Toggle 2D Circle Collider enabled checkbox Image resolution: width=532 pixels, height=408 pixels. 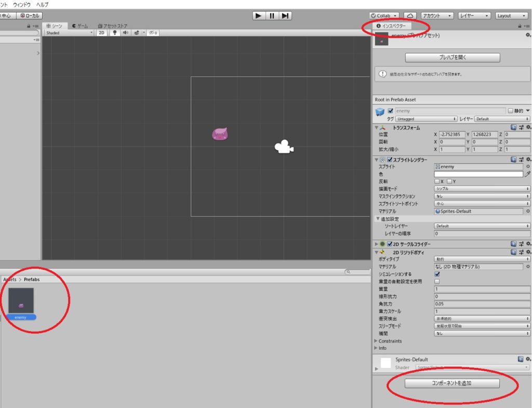(390, 244)
